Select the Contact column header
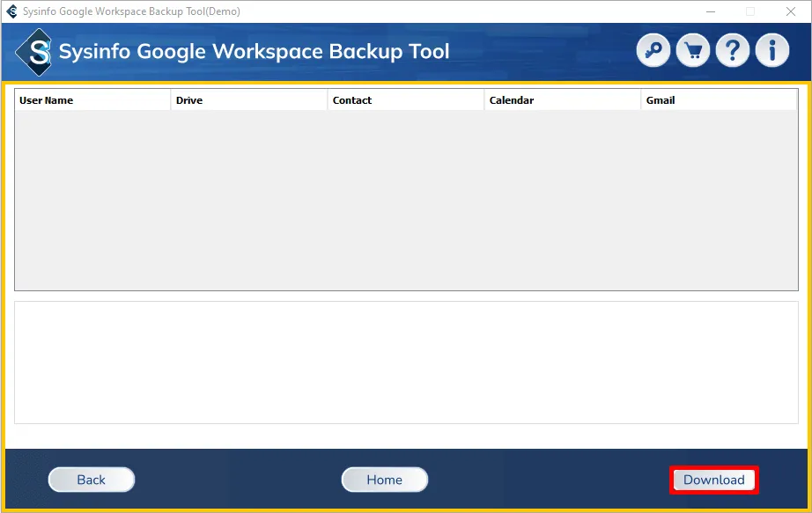812x513 pixels. coord(406,100)
